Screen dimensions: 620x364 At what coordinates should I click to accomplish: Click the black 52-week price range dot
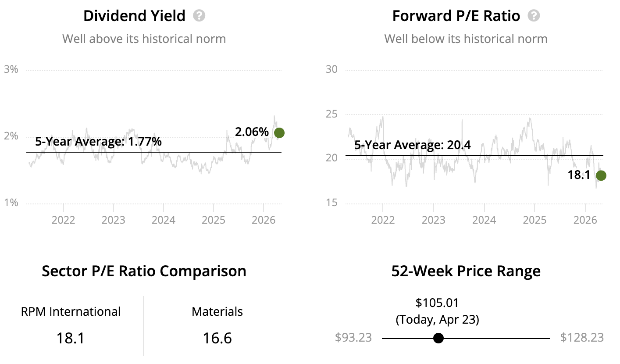click(438, 338)
